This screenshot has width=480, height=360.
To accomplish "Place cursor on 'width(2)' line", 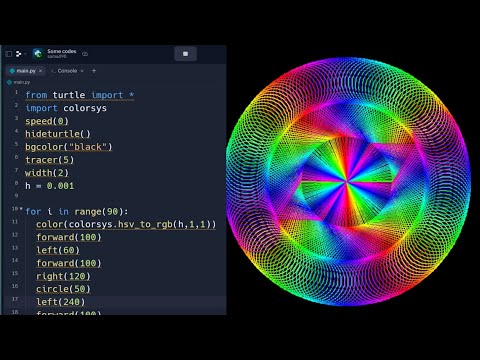I will pos(47,173).
